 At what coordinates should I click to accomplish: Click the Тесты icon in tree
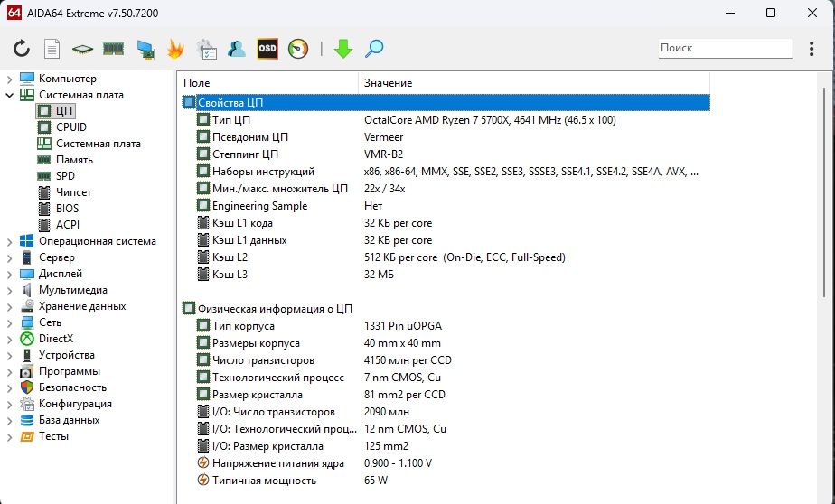tap(26, 437)
